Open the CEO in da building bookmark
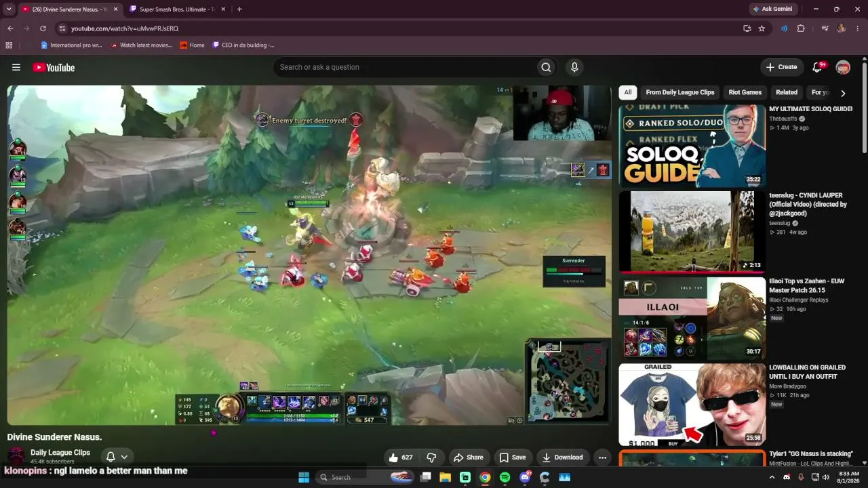This screenshot has width=868, height=488. coord(243,45)
